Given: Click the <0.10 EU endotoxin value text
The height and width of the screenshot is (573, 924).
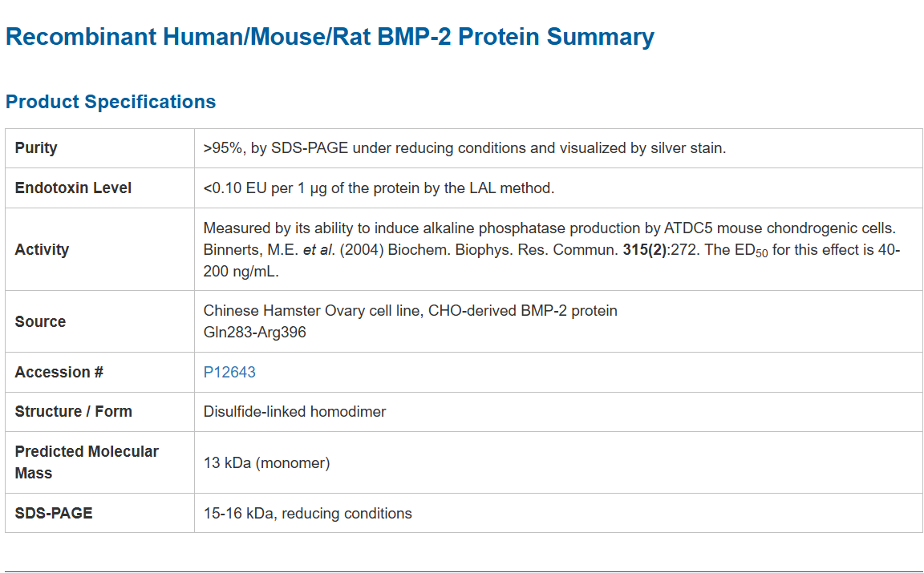Looking at the screenshot, I should pos(379,188).
